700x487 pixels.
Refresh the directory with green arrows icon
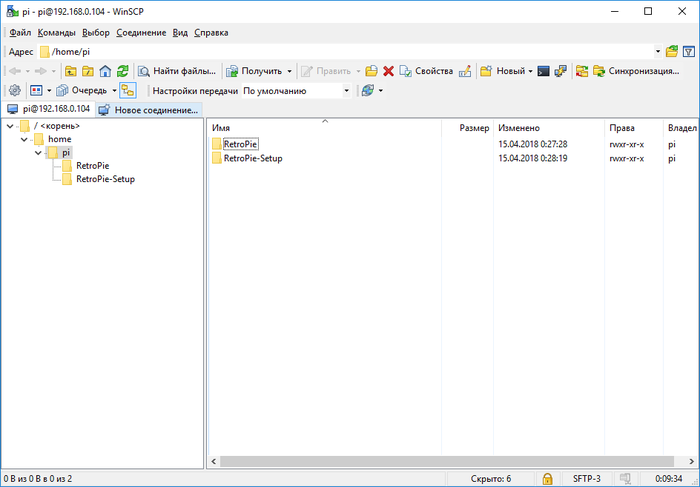(x=122, y=71)
